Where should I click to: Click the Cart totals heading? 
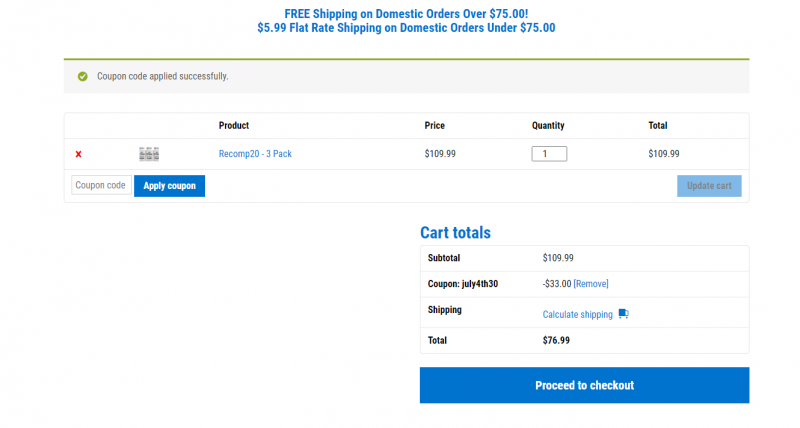pos(455,233)
